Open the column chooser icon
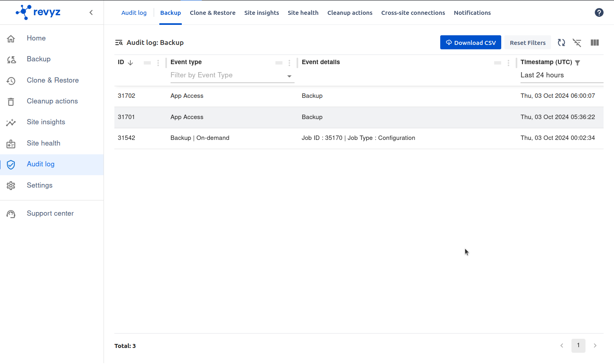Viewport: 614px width, 364px height. click(x=595, y=42)
